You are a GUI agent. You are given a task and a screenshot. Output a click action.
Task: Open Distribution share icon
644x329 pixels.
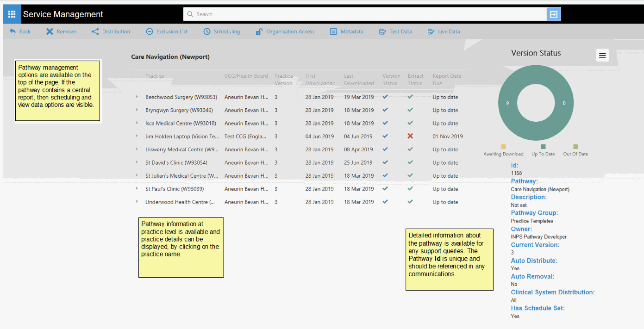[x=95, y=31]
